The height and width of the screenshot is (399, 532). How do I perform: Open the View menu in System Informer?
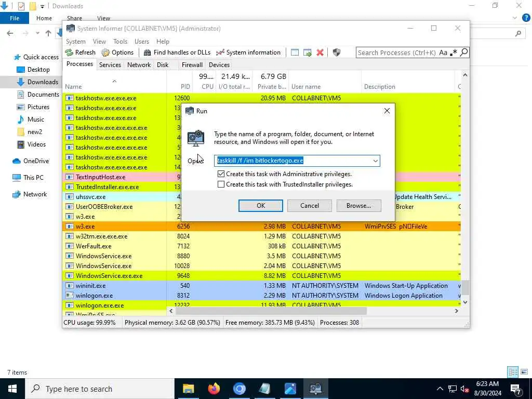pyautogui.click(x=99, y=42)
